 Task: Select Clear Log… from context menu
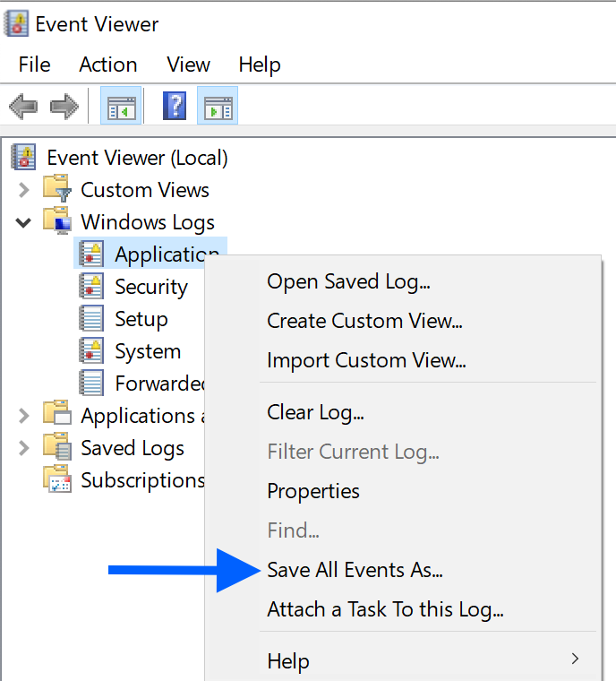tap(315, 412)
